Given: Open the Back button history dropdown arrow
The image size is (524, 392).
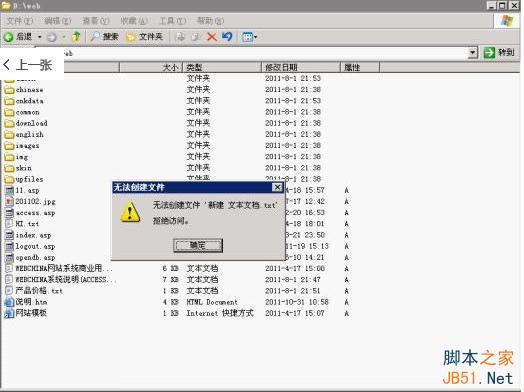Looking at the screenshot, I should 40,37.
